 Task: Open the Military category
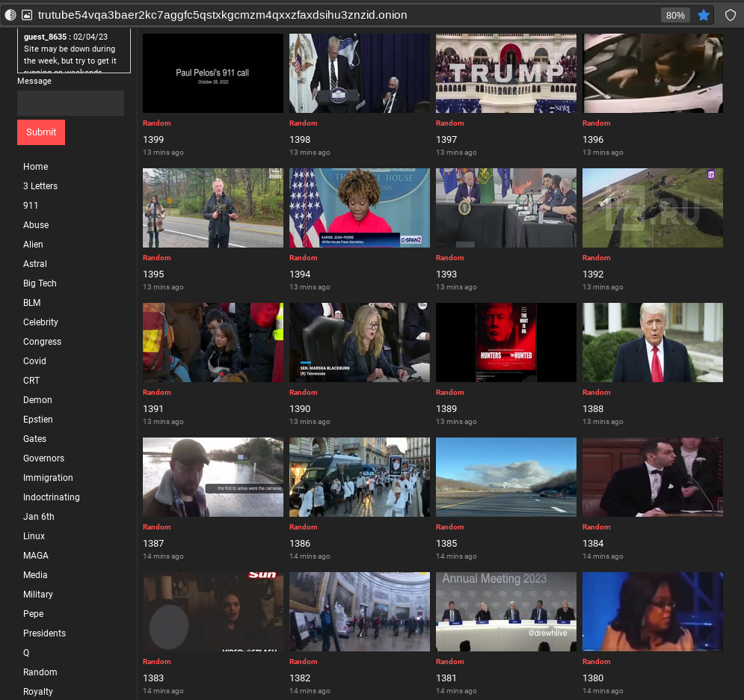[38, 595]
